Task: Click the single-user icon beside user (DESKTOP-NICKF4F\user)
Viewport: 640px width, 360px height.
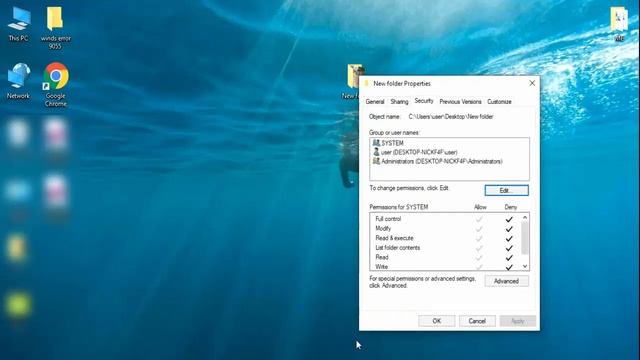Action: [x=376, y=152]
